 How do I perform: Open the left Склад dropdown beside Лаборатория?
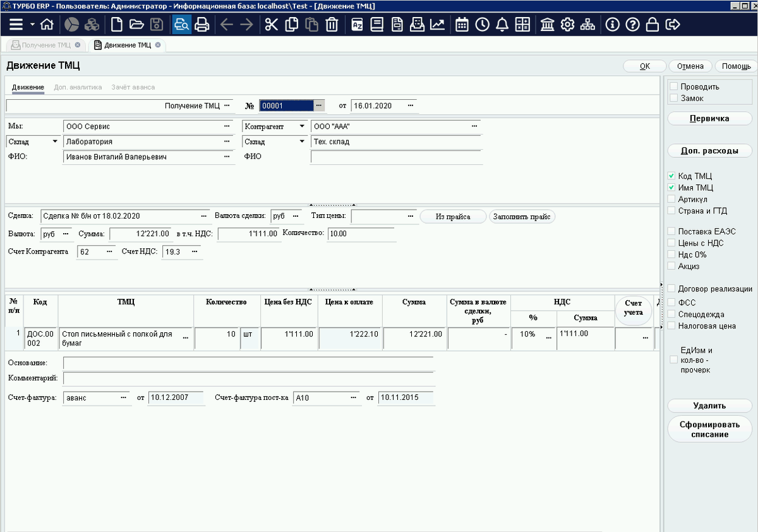pyautogui.click(x=55, y=142)
